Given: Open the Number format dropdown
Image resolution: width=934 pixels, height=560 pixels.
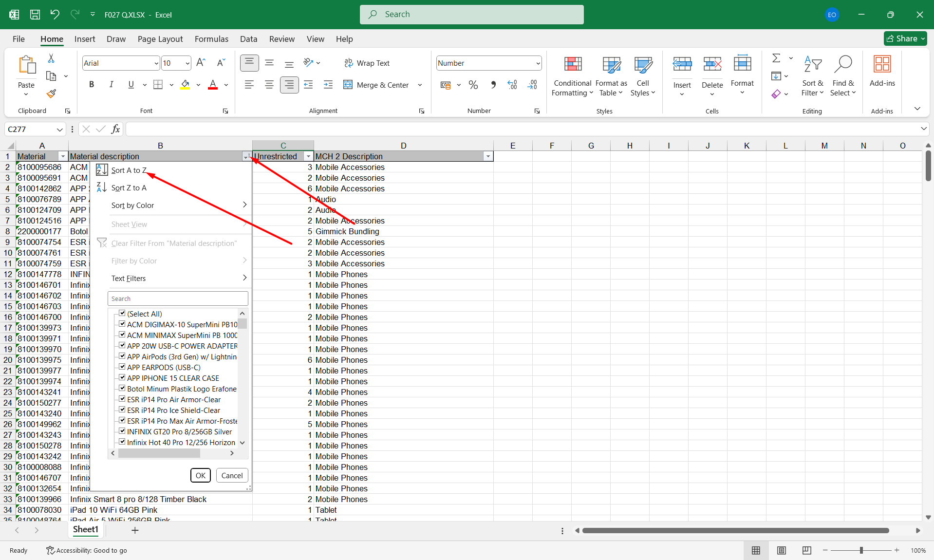Looking at the screenshot, I should [538, 63].
